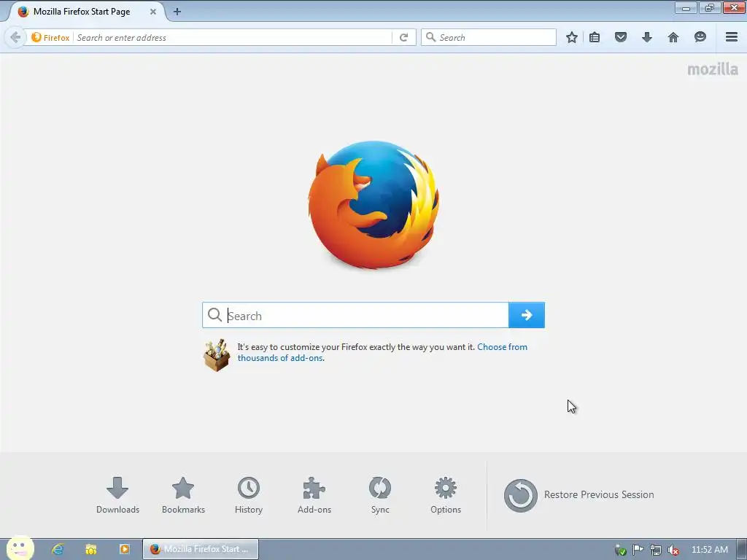The height and width of the screenshot is (560, 747).
Task: Click the back arrow navigation button
Action: pos(15,37)
